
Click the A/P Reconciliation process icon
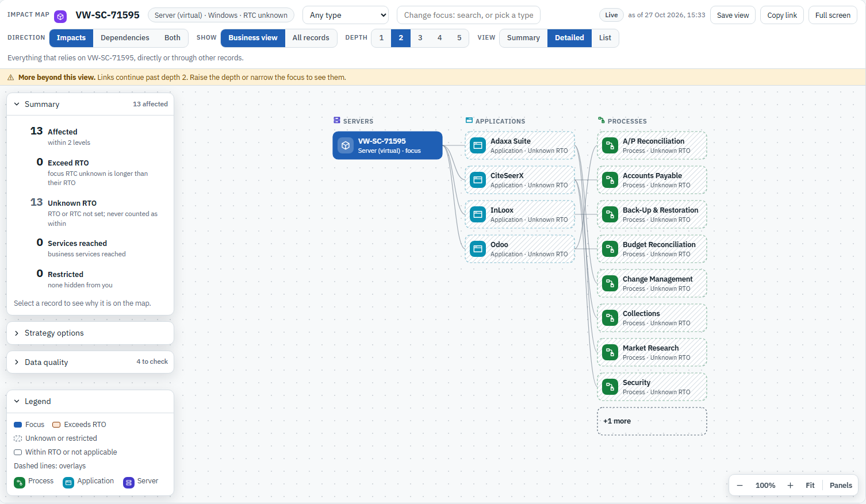click(610, 145)
